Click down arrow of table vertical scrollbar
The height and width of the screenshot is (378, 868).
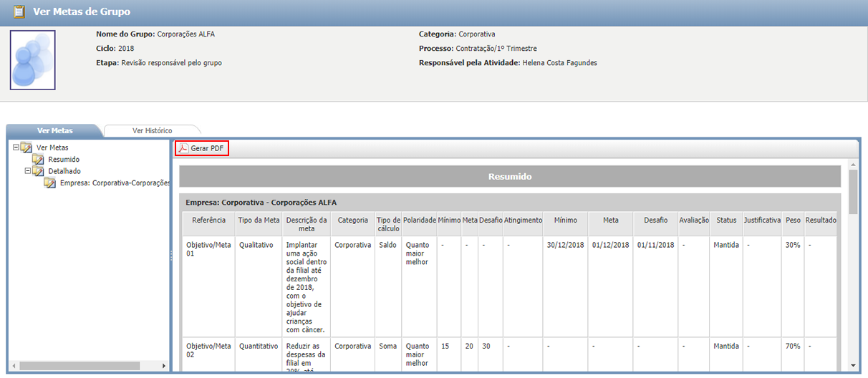[x=852, y=365]
